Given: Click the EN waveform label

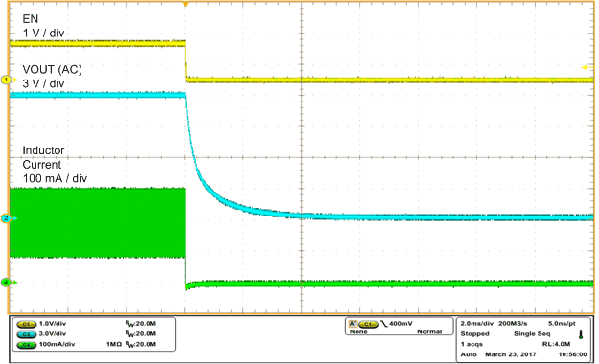Looking at the screenshot, I should (31, 19).
